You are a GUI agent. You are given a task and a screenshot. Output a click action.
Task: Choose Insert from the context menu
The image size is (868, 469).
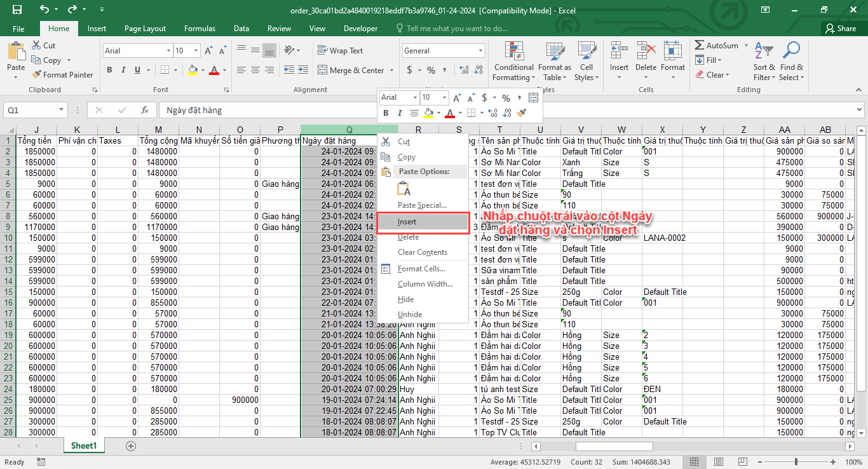407,222
